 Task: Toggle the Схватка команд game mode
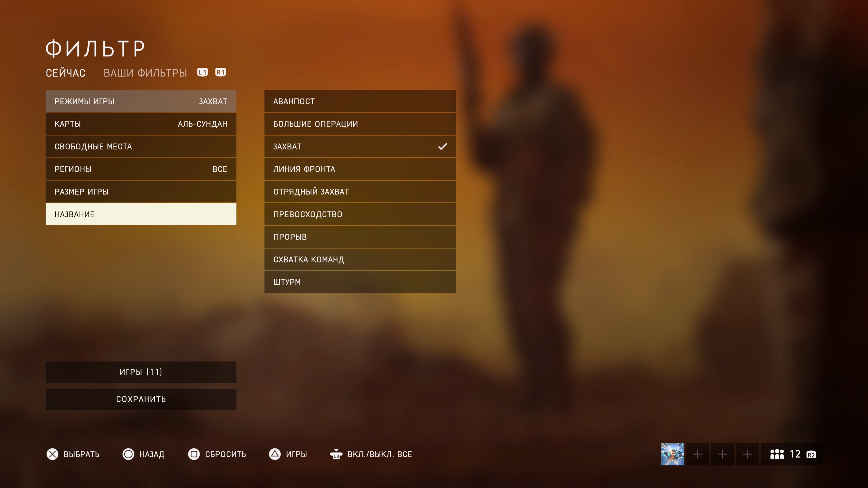(360, 259)
